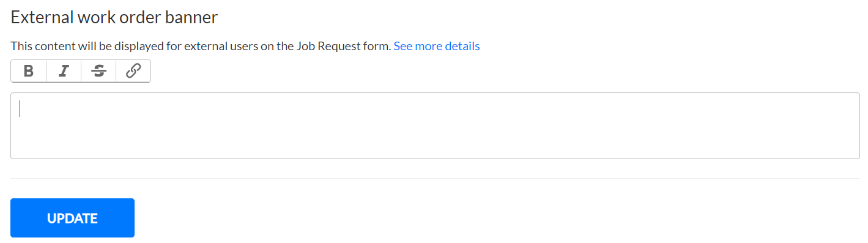Click the divider line above UPDATE
Viewport: 868px width, 243px height.
(435, 179)
